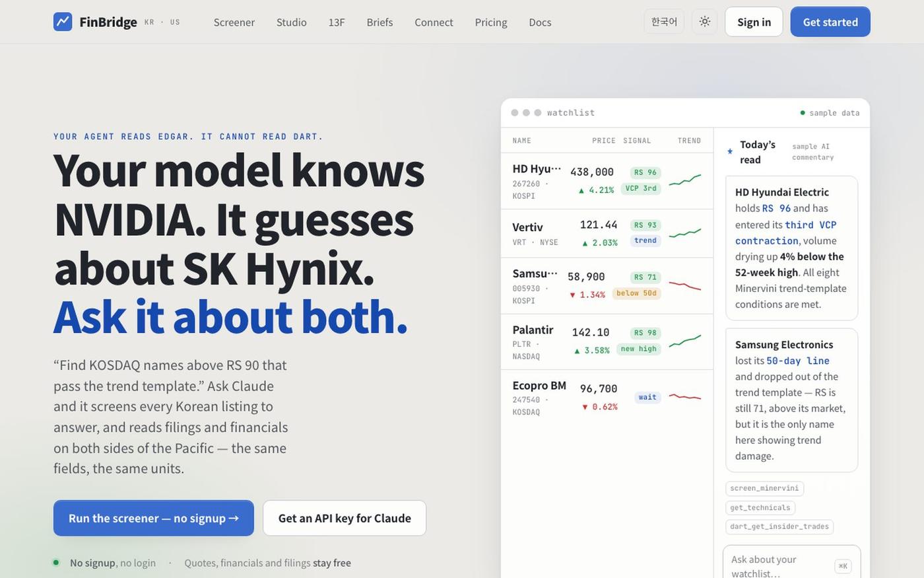Click the HD Hyundai Electric commentary heading

782,192
